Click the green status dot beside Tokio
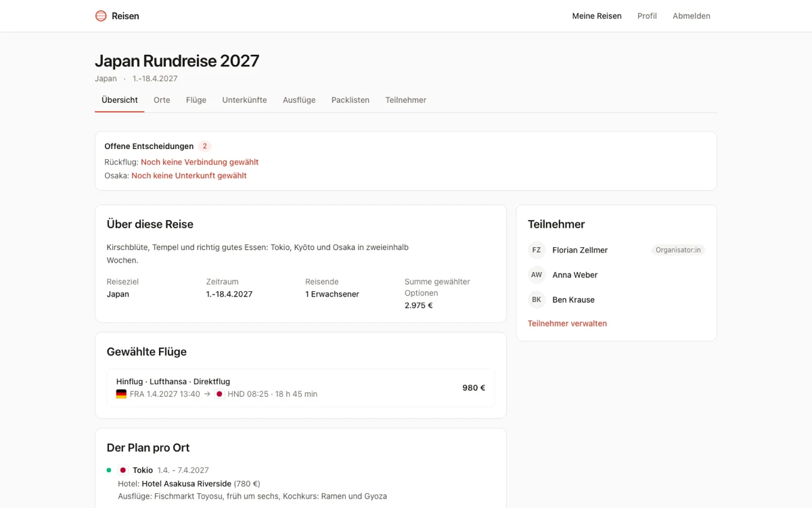 pos(109,470)
